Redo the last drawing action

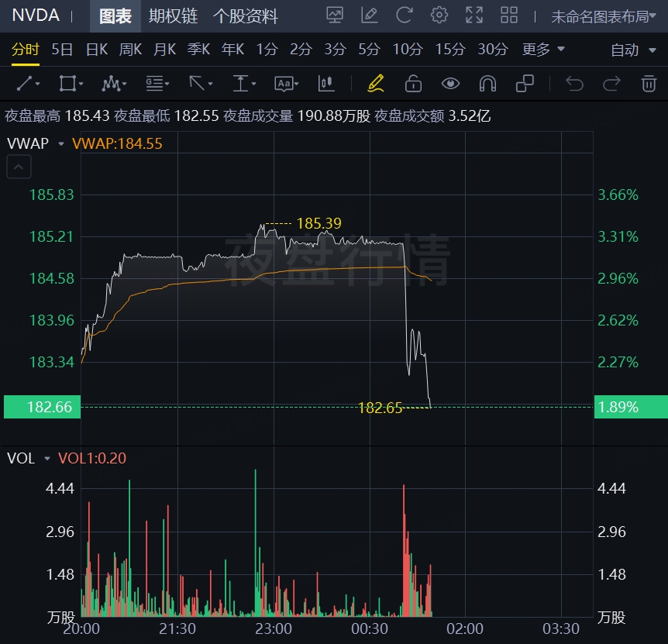click(x=611, y=84)
